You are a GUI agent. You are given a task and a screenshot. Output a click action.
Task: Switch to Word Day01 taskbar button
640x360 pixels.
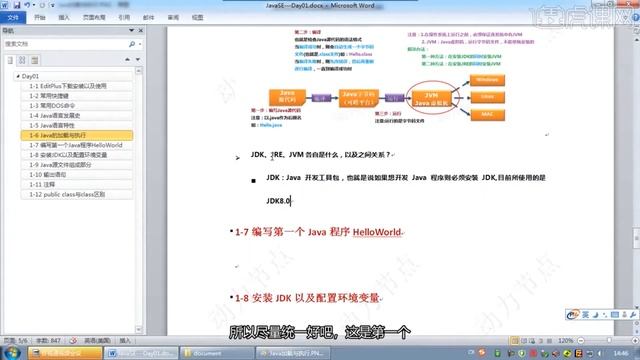click(141, 353)
